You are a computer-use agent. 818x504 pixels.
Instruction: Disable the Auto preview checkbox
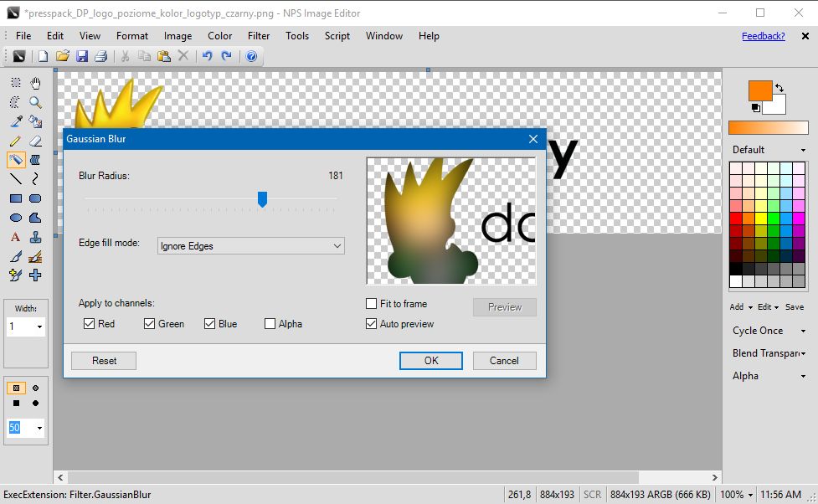coord(372,323)
